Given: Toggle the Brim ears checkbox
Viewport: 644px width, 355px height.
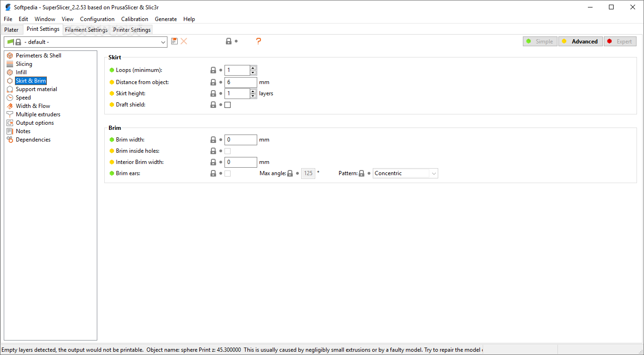Looking at the screenshot, I should pos(228,173).
